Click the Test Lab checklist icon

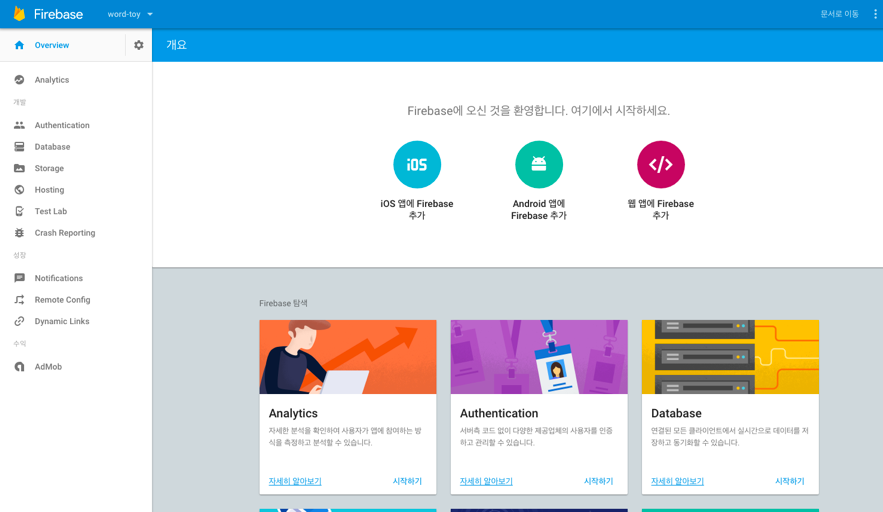point(19,211)
